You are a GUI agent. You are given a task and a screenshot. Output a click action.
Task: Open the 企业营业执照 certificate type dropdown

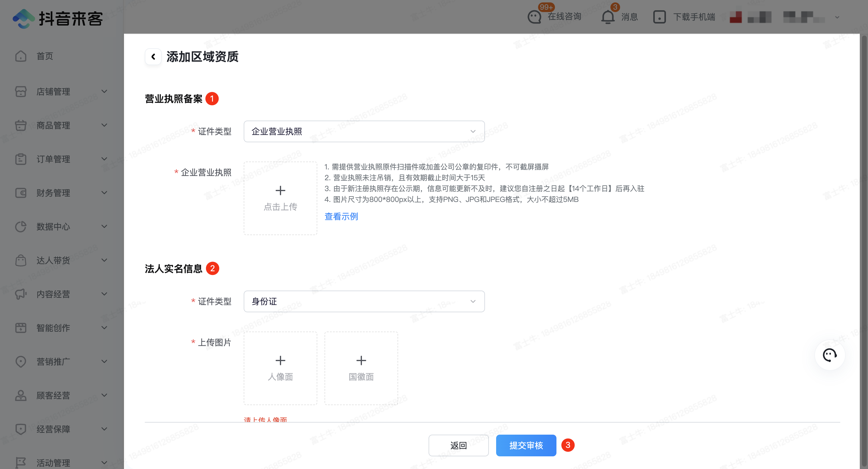(x=364, y=131)
